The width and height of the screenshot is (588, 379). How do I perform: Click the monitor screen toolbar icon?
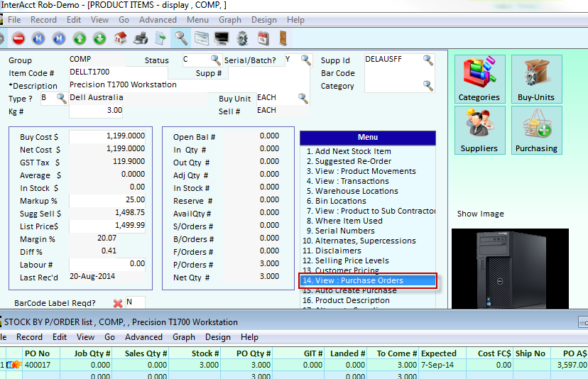[x=222, y=38]
